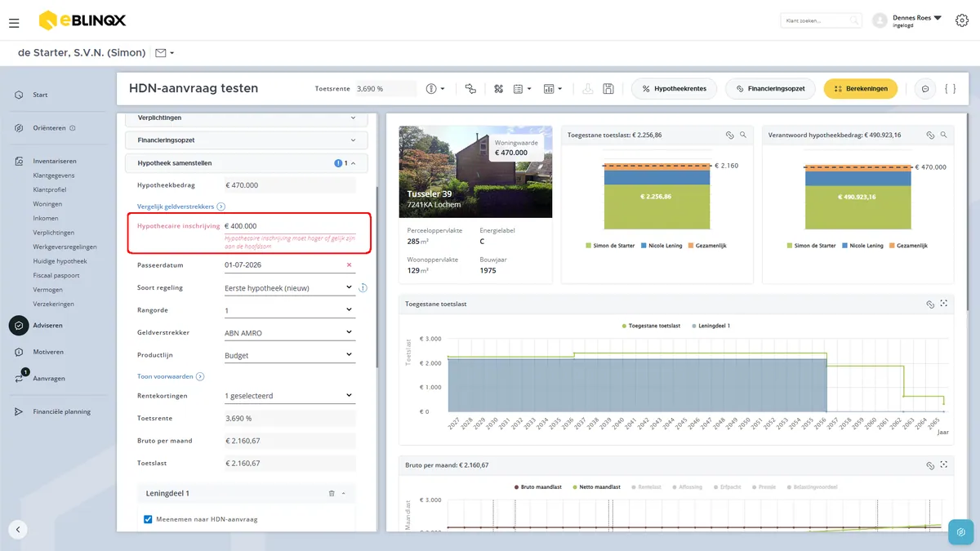Open the curly braces code icon
Viewport: 980px width, 551px height.
tap(950, 88)
